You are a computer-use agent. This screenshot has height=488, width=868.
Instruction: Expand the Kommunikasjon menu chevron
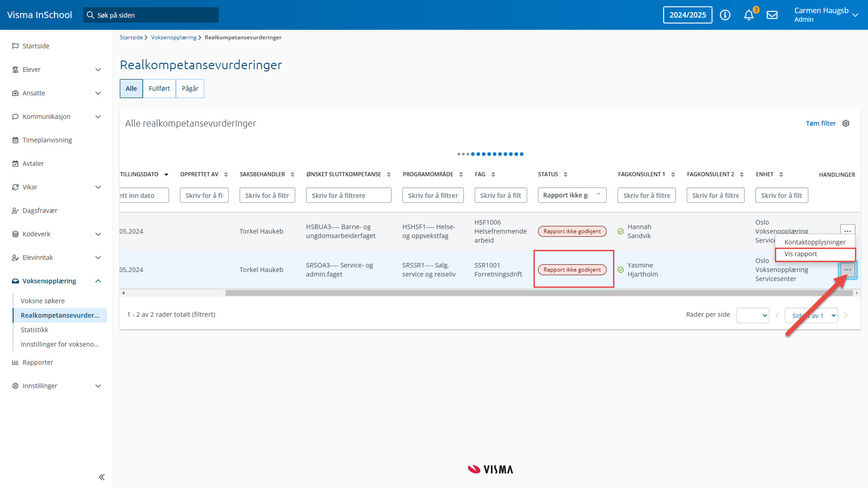point(98,117)
